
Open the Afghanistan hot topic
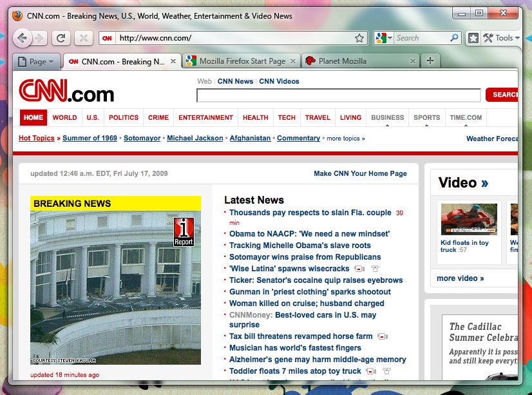tap(250, 138)
